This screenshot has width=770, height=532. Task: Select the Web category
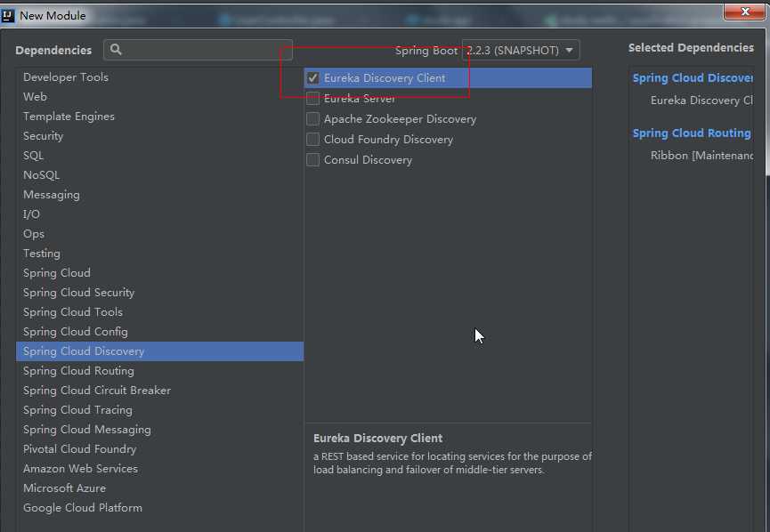(x=159, y=97)
